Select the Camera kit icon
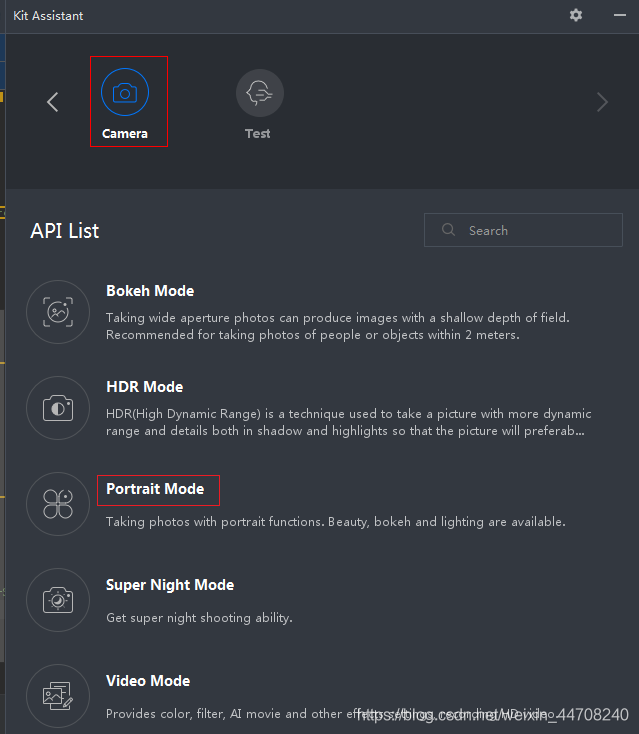This screenshot has height=734, width=639. point(125,92)
